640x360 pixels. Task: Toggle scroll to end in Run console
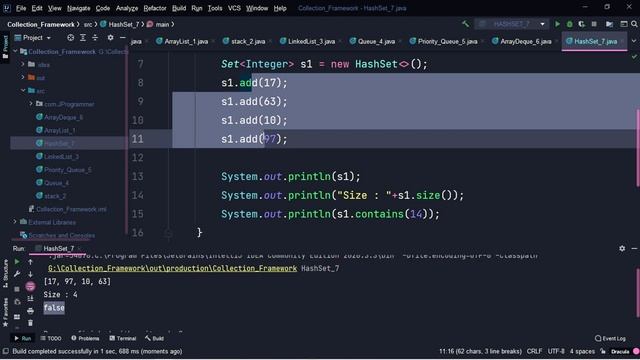(x=30, y=299)
